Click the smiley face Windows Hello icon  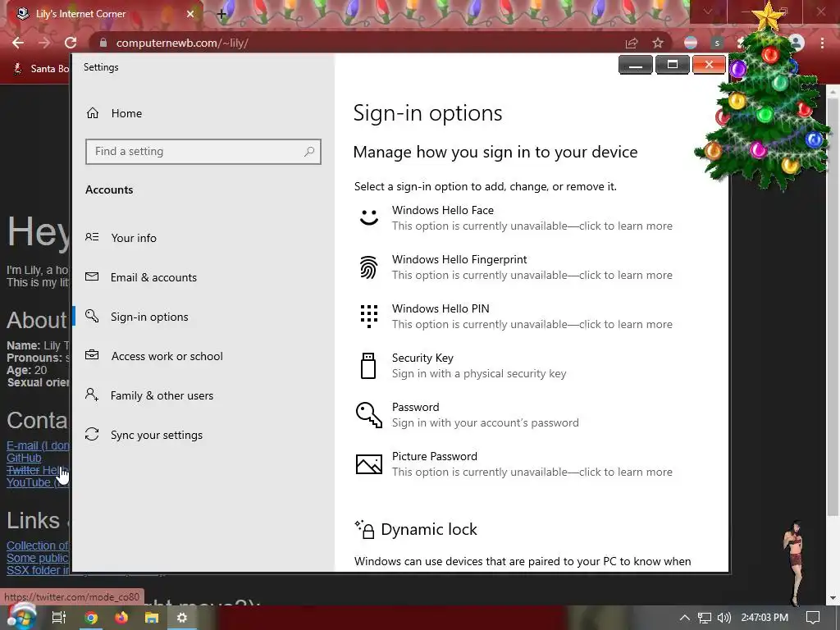pos(369,217)
